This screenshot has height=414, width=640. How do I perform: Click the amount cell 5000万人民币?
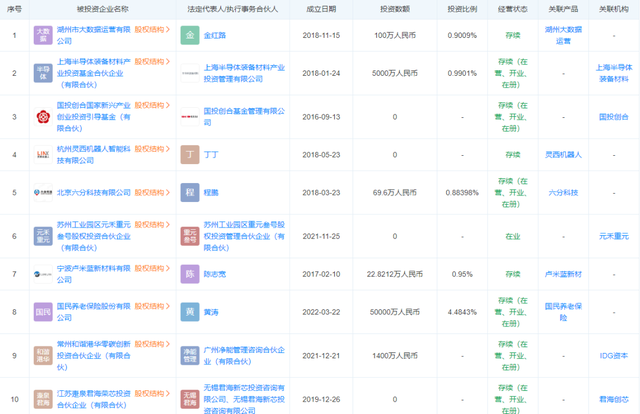395,73
